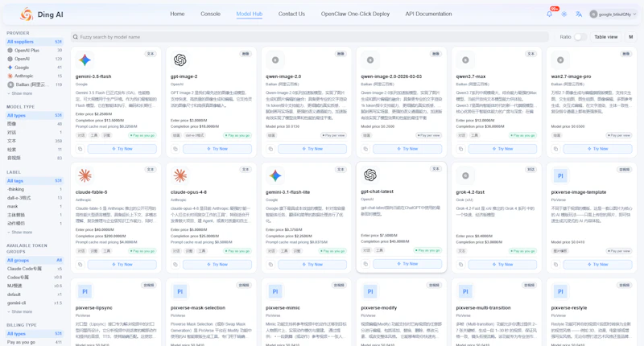
Task: Expand Show more under Provider
Action: coord(19,93)
